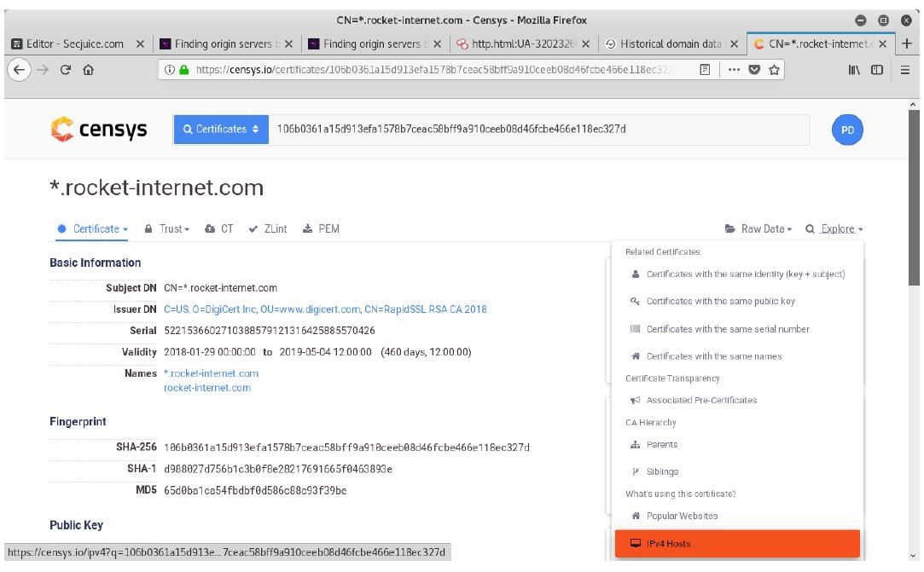Click the Censys search query field

pos(538,129)
